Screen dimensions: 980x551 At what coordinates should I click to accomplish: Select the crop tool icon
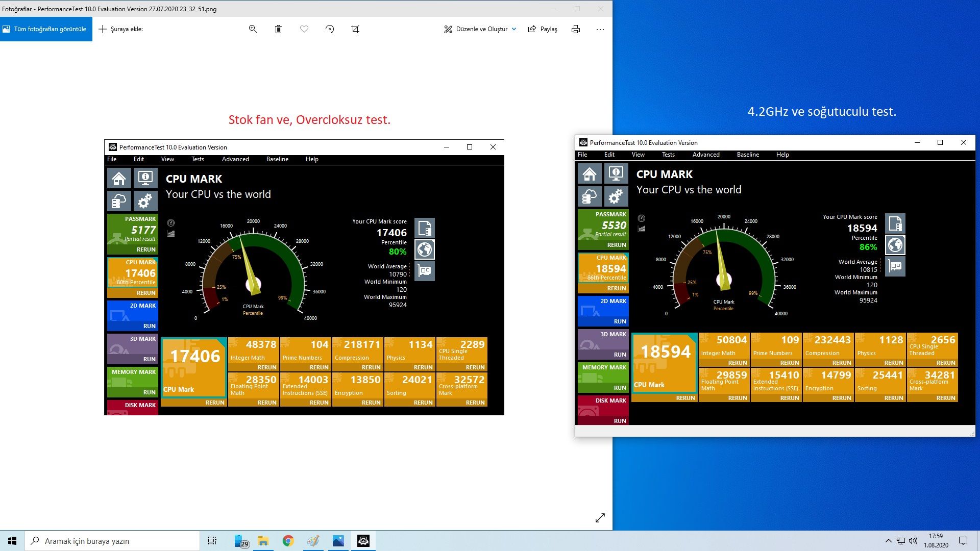[355, 29]
